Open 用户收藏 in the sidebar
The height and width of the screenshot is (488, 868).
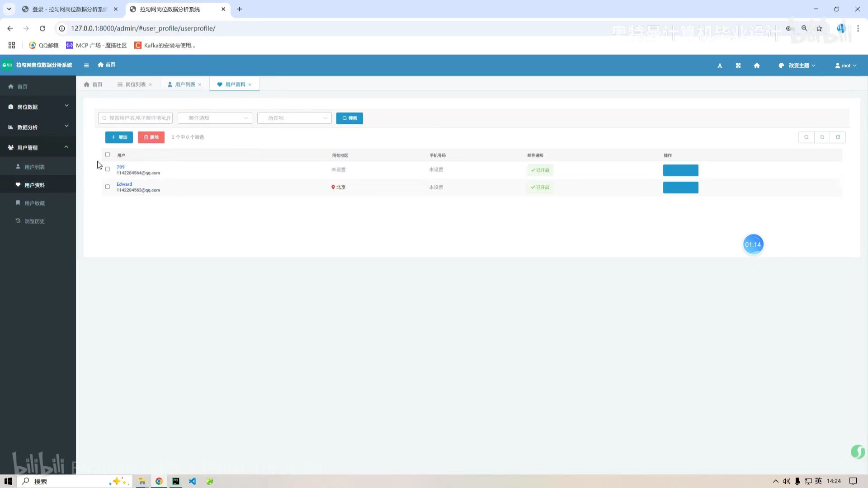coord(34,203)
